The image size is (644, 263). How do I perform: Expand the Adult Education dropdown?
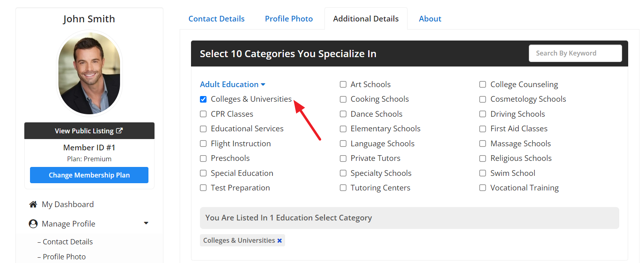[x=232, y=84]
